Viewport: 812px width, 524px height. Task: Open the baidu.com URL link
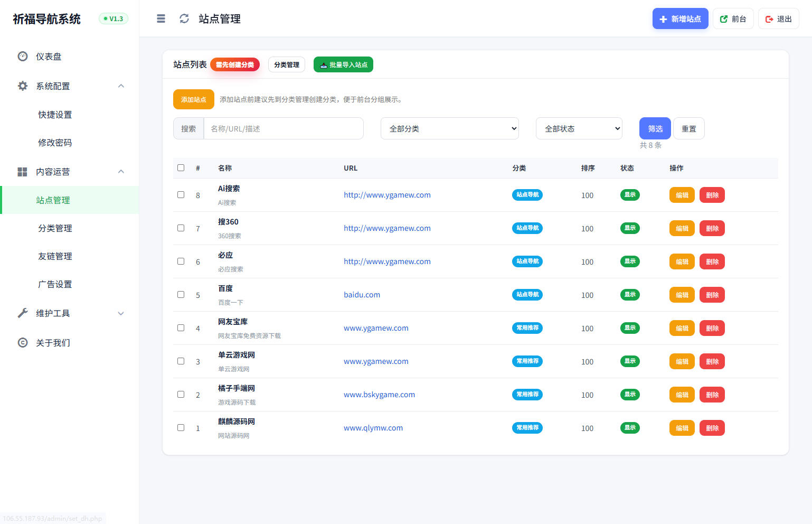coord(362,295)
